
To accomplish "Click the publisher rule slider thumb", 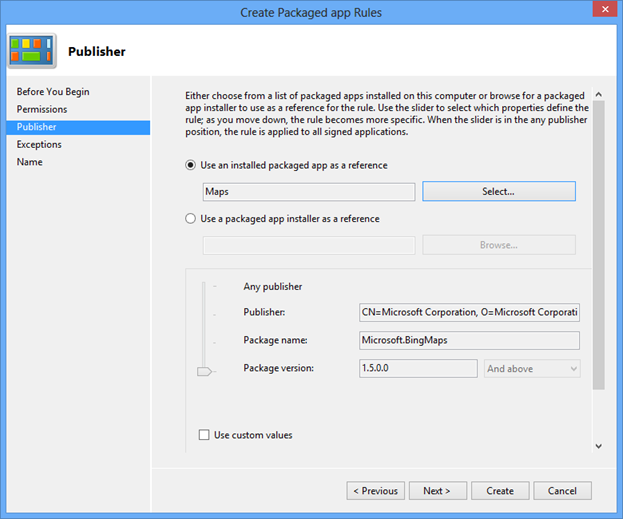I will (205, 371).
